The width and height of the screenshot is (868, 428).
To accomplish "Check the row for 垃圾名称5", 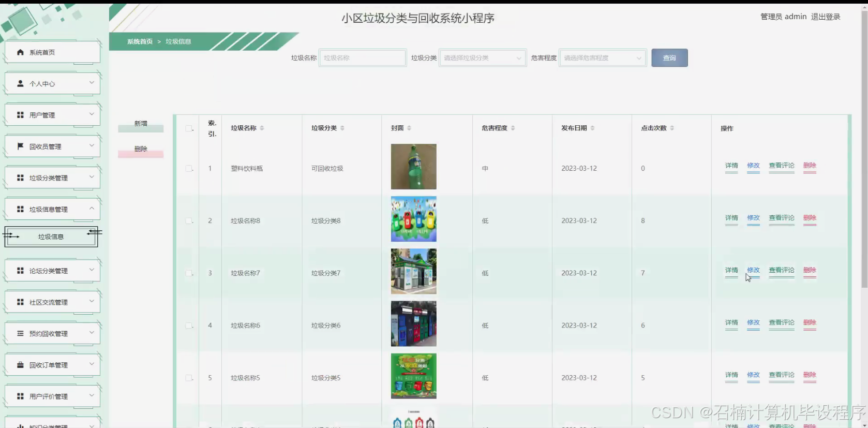I will 189,378.
